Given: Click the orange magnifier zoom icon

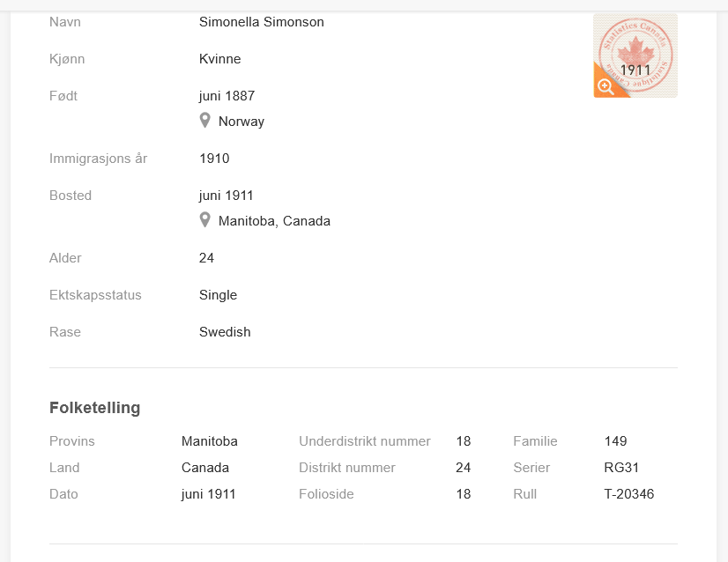Looking at the screenshot, I should [x=605, y=86].
